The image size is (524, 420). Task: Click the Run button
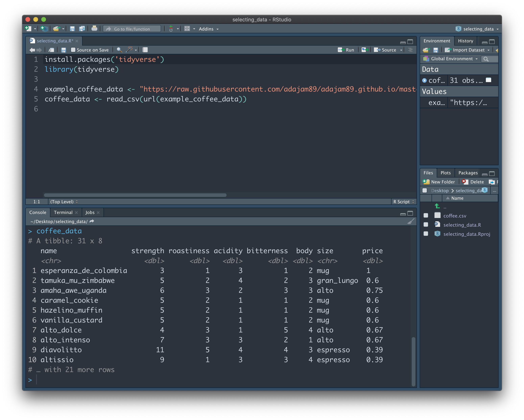point(346,50)
